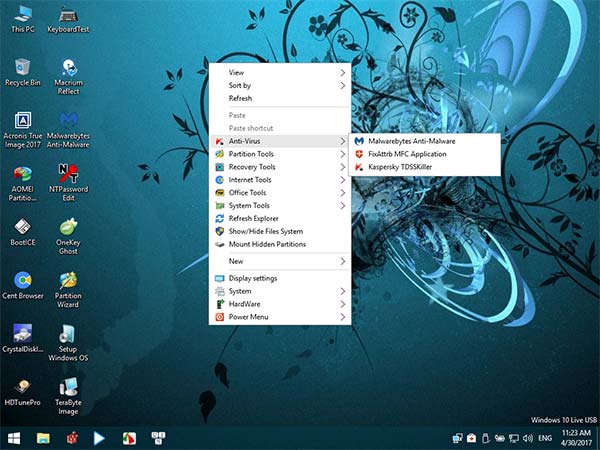
Task: Open the Anti-Virus menu entry
Action: coord(280,141)
